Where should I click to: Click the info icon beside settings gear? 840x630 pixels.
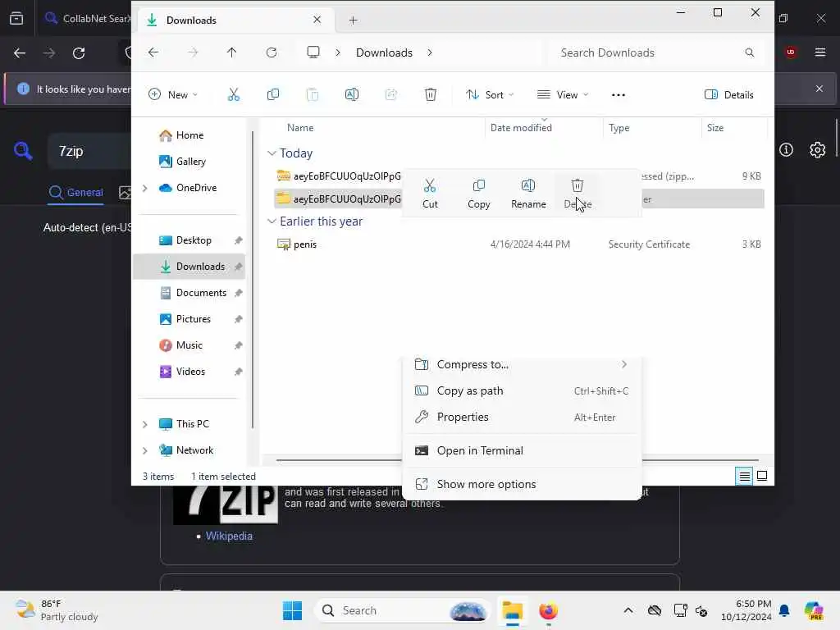click(x=786, y=150)
